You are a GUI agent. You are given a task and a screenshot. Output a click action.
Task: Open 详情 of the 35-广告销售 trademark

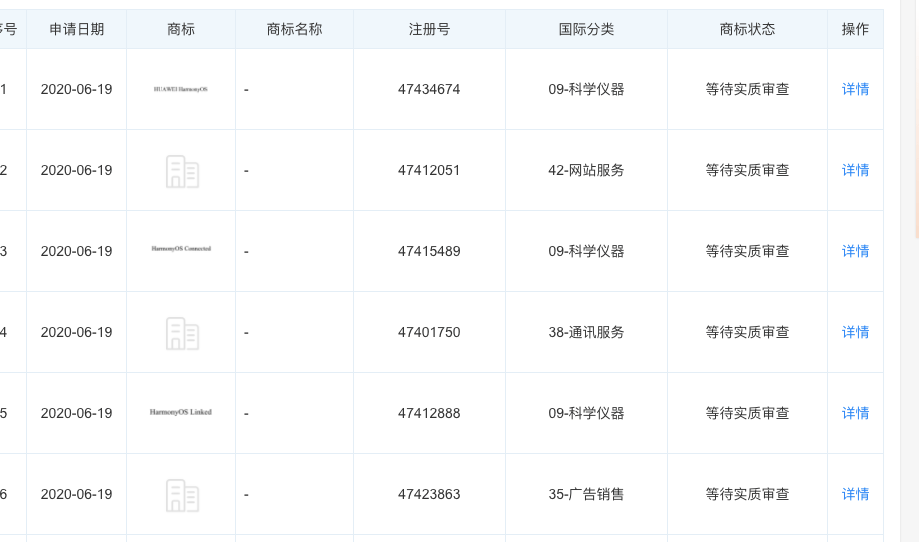click(855, 495)
